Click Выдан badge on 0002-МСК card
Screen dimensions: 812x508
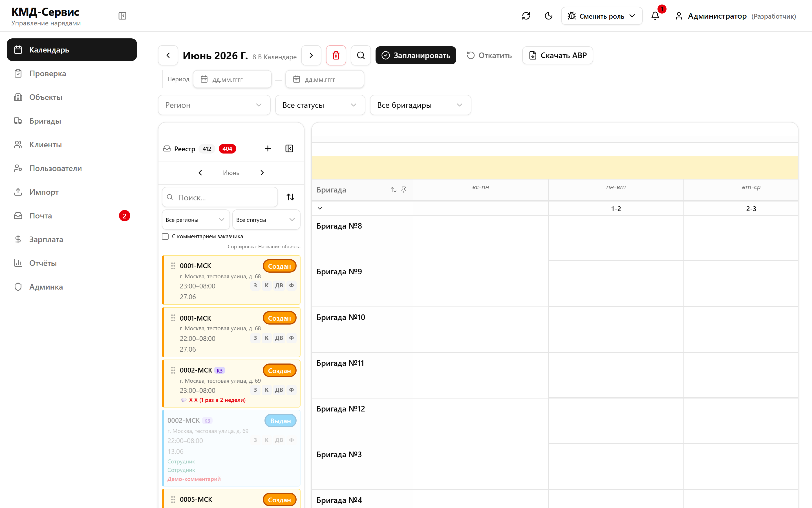(281, 421)
